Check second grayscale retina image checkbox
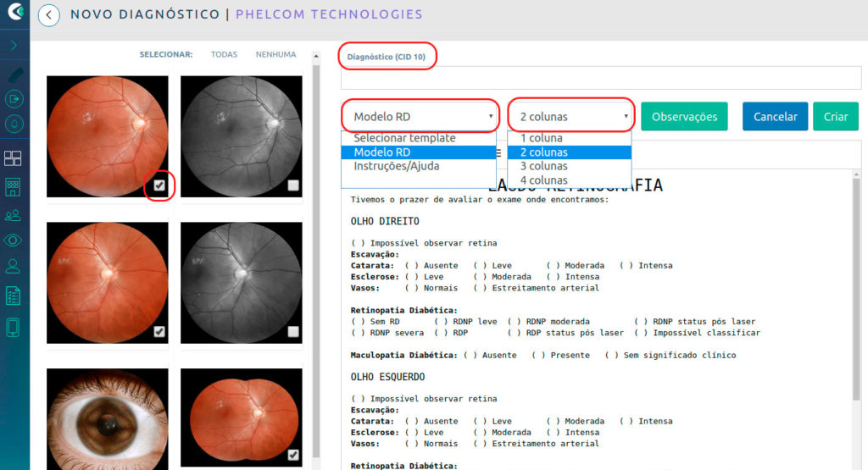868x470 pixels. [293, 331]
